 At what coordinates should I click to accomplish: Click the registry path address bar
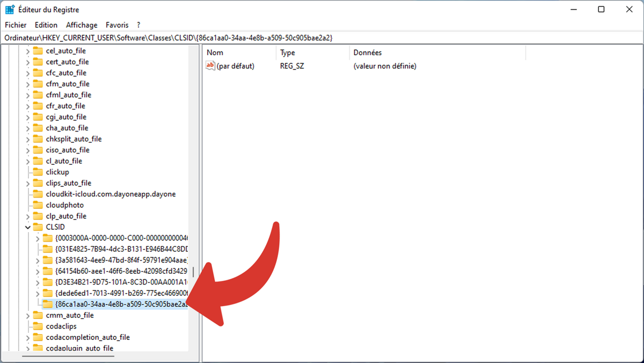tap(322, 38)
